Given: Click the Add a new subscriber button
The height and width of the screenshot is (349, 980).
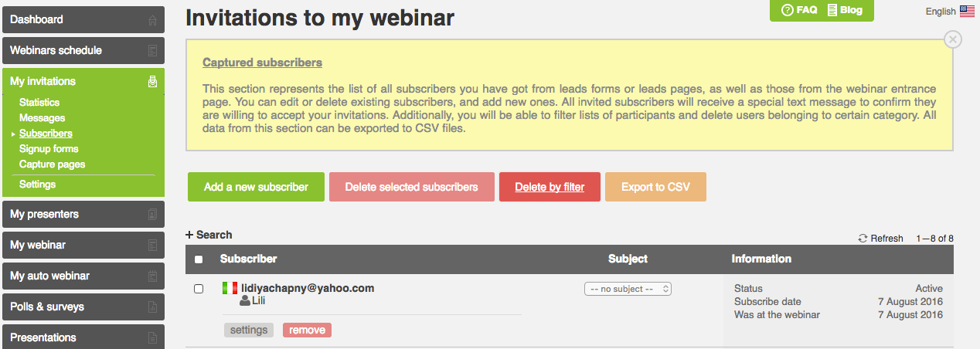Looking at the screenshot, I should pos(256,187).
